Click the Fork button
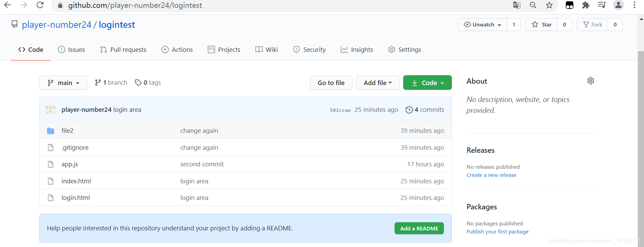Viewport: 644px width, 247px height. coord(593,25)
